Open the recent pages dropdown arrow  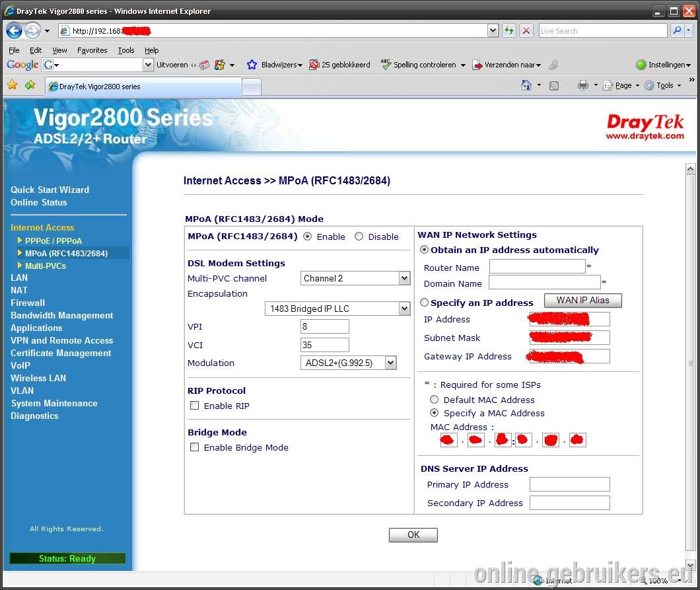47,31
